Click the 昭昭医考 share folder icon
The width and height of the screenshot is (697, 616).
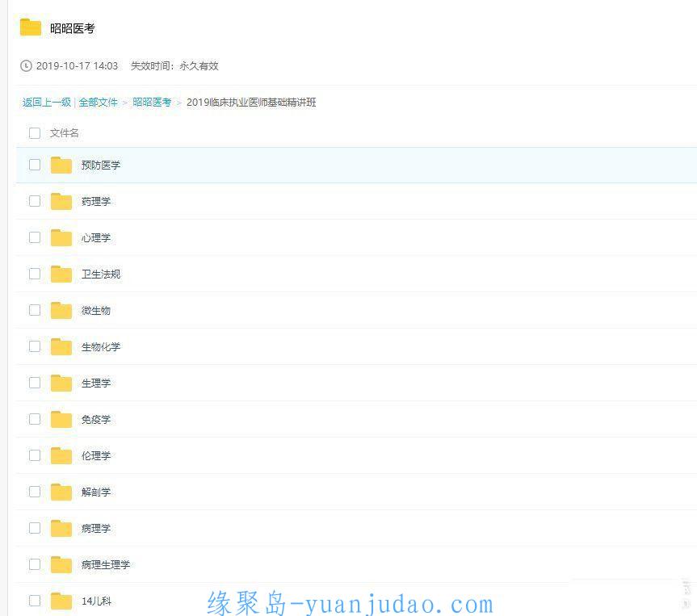(x=30, y=27)
